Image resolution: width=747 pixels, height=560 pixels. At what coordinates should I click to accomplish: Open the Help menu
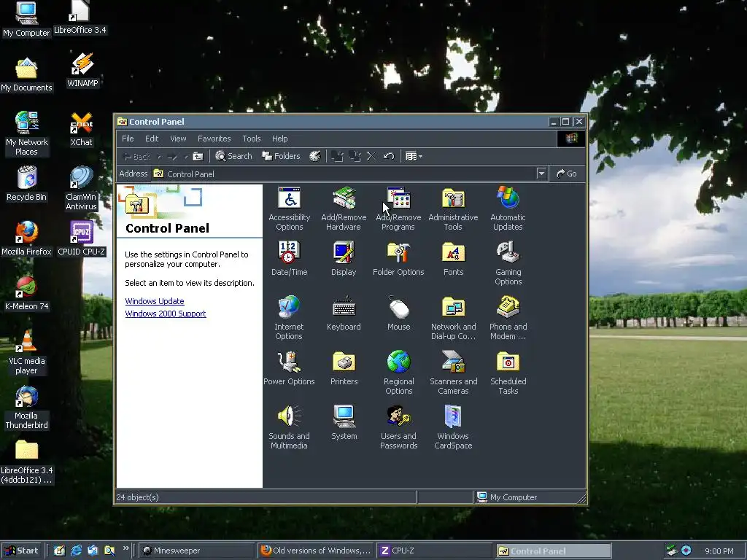click(x=279, y=139)
